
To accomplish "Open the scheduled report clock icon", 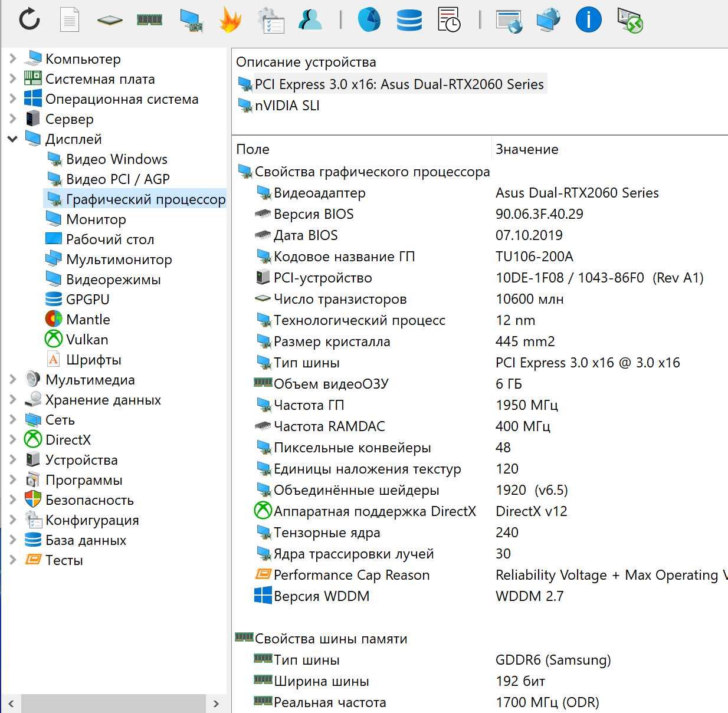I will (x=449, y=19).
